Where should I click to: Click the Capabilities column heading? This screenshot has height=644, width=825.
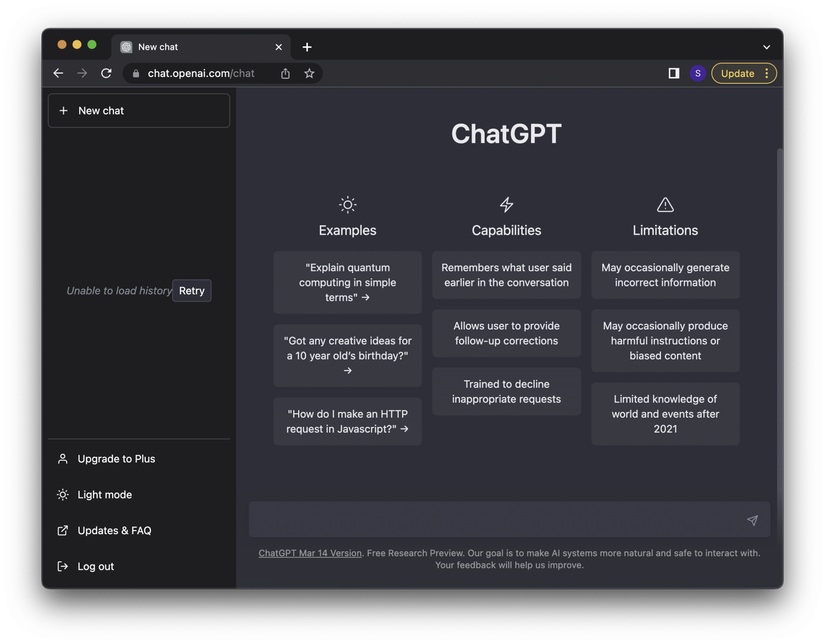coord(506,230)
